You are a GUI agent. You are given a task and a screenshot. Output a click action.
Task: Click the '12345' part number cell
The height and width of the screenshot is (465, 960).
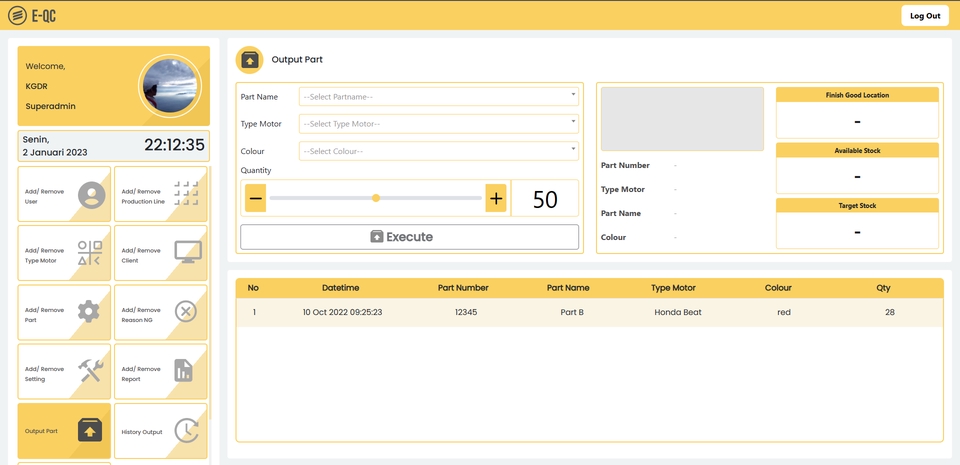click(x=466, y=312)
